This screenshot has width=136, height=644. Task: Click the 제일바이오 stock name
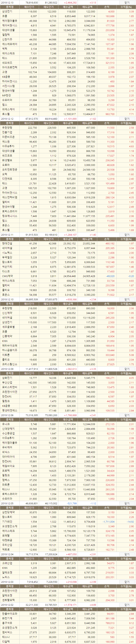tap(9, 466)
